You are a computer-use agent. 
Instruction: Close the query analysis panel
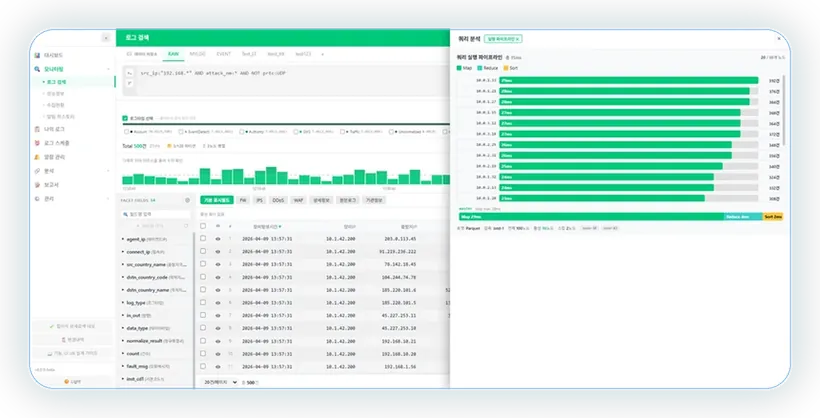click(779, 39)
